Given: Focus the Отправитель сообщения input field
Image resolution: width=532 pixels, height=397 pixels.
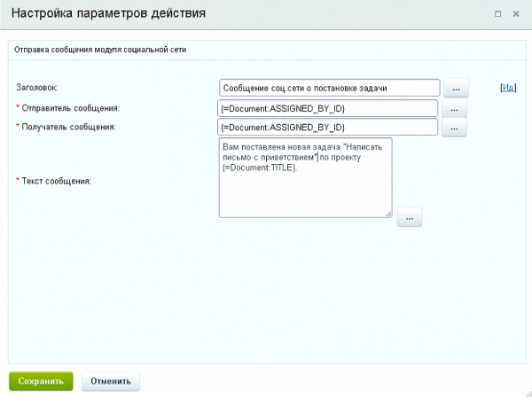Looking at the screenshot, I should pos(329,108).
